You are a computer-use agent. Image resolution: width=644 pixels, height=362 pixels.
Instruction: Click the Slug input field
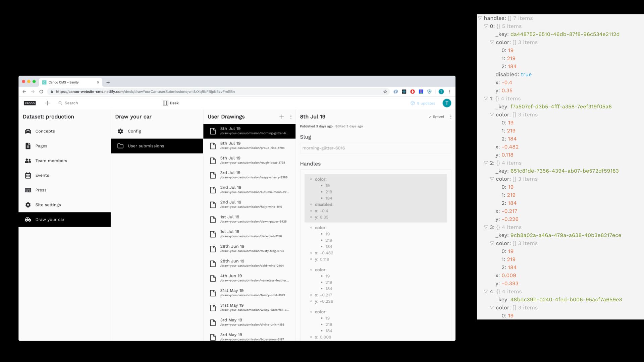point(375,148)
